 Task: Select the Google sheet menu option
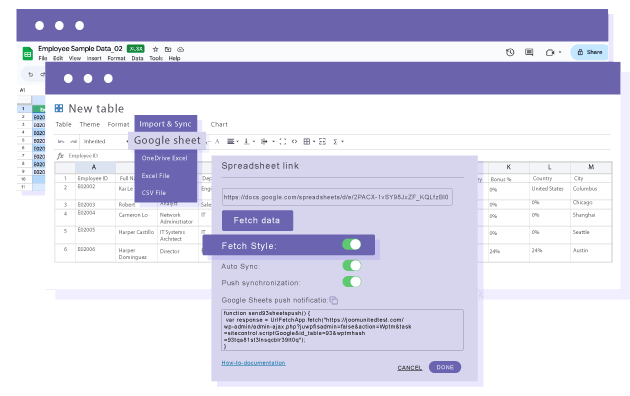click(x=167, y=141)
